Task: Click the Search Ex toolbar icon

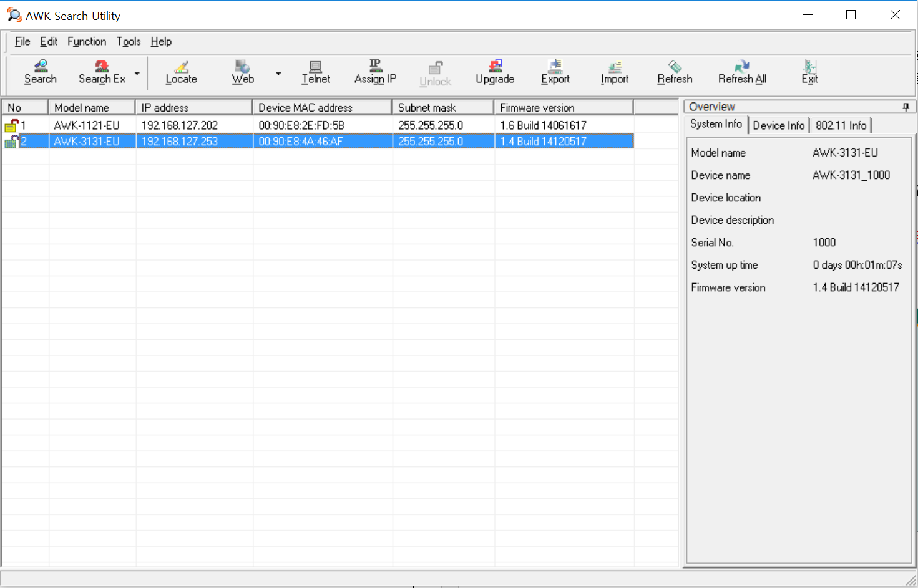Action: [102, 72]
